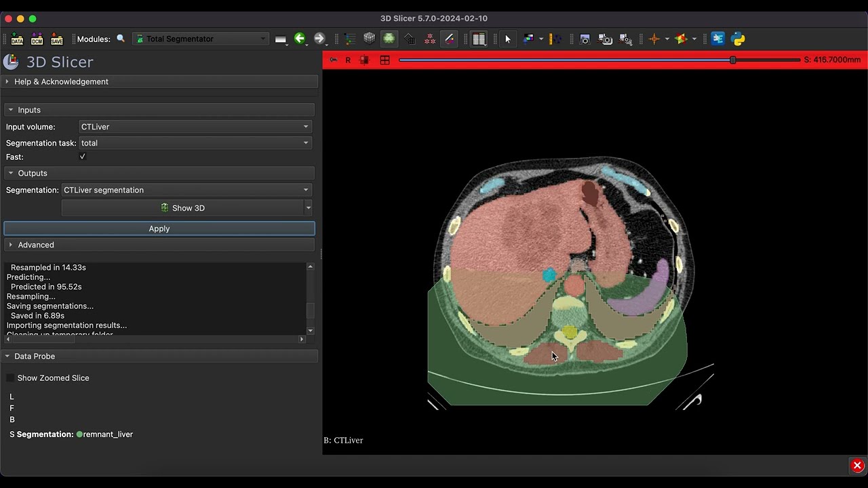The image size is (868, 488).
Task: Open the Modules Total Segmentator dropdown
Action: tap(201, 39)
